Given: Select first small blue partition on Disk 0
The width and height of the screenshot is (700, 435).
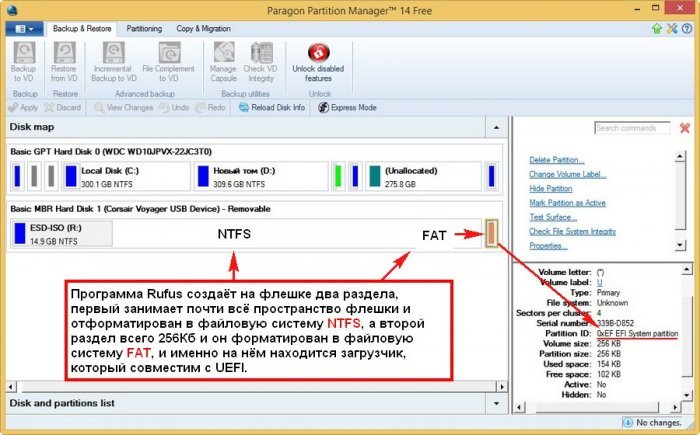Looking at the screenshot, I should pos(17,176).
